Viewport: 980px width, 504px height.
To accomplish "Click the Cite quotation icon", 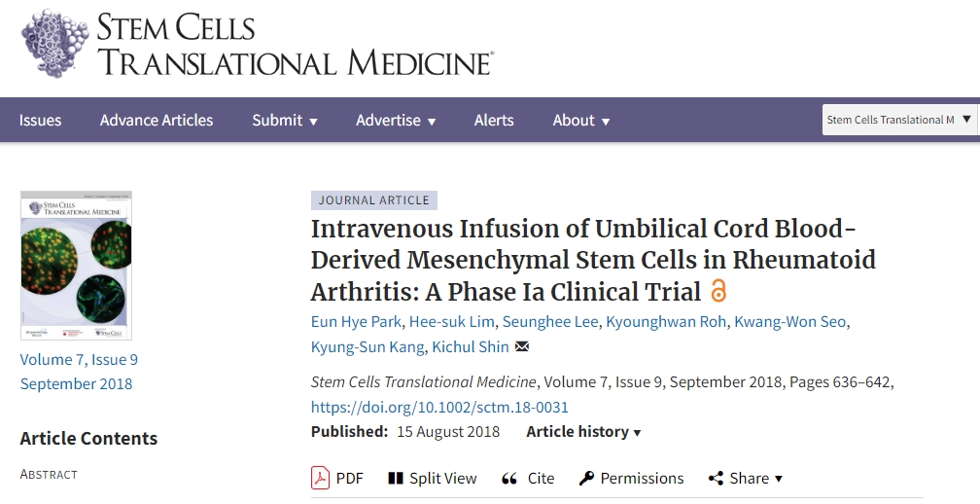I will click(x=509, y=478).
